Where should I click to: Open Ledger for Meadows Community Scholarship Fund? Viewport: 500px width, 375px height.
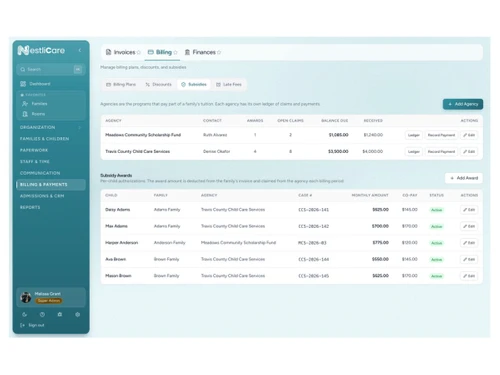414,135
